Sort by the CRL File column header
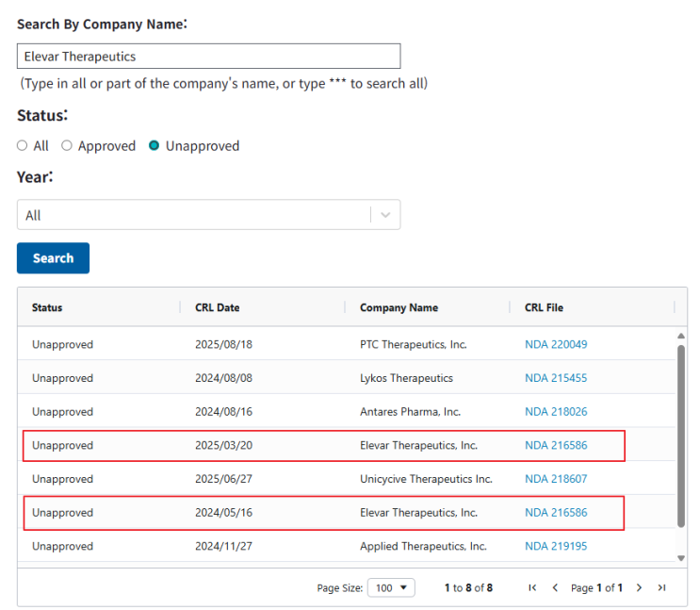Image resolution: width=700 pixels, height=610 pixels. tap(544, 307)
